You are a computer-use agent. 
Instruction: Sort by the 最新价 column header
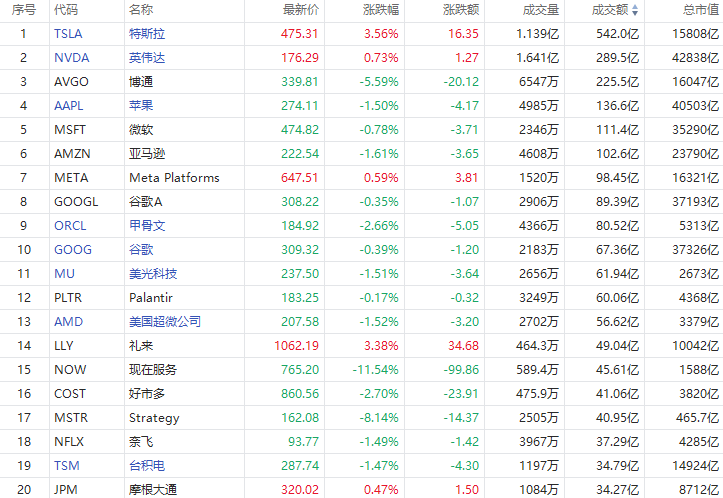[x=301, y=9]
